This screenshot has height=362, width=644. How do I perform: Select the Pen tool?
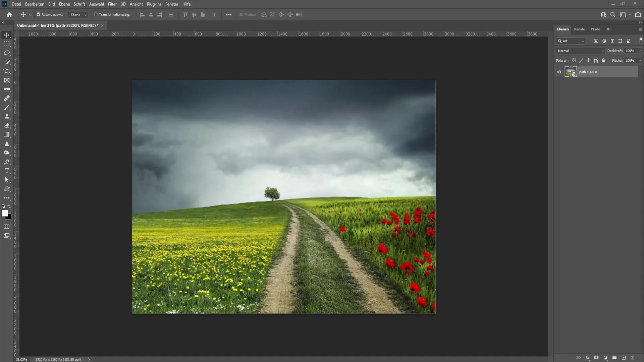pyautogui.click(x=7, y=162)
